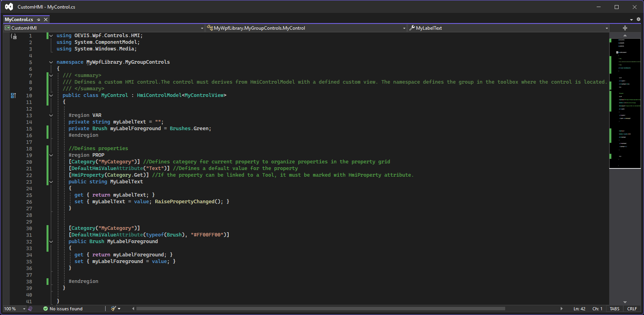Screen dimensions: 644x315
Task: Click the split editor window icon
Action: pos(625,28)
